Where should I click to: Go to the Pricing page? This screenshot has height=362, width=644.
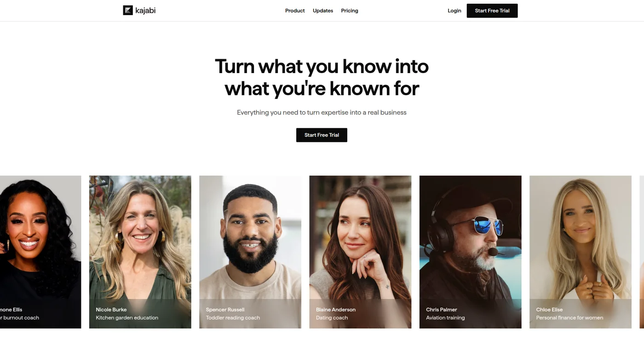[x=350, y=11]
